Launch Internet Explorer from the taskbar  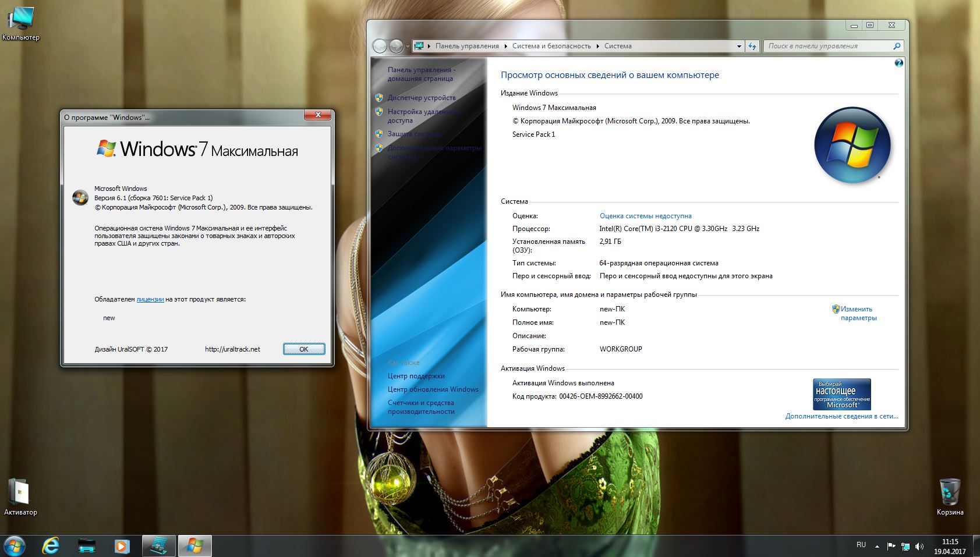[x=51, y=546]
